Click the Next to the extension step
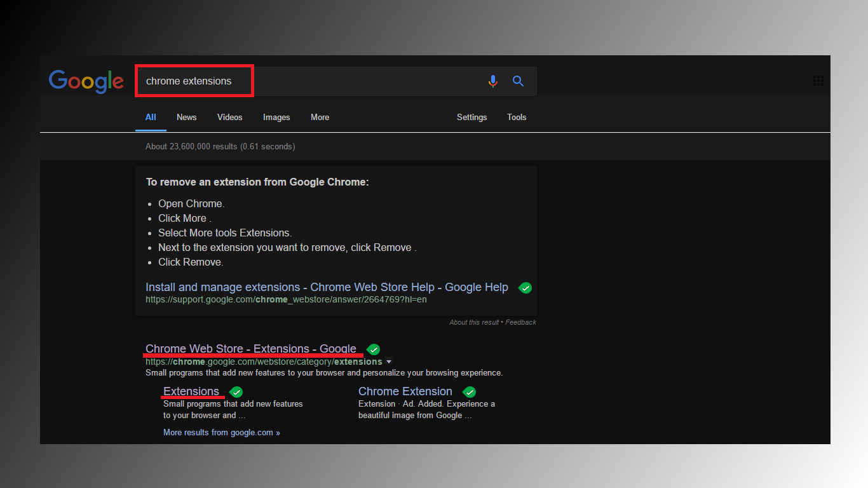 [x=287, y=248]
